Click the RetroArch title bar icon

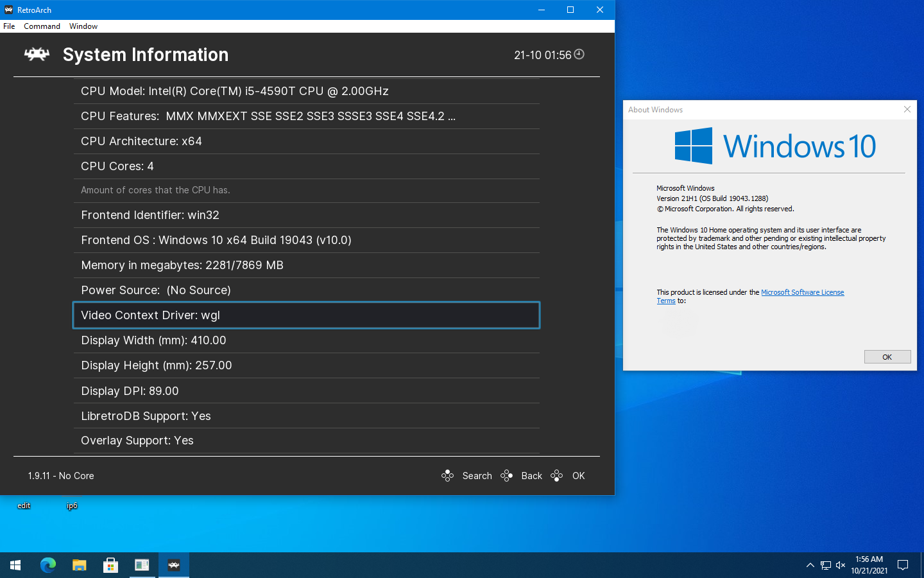coord(8,10)
